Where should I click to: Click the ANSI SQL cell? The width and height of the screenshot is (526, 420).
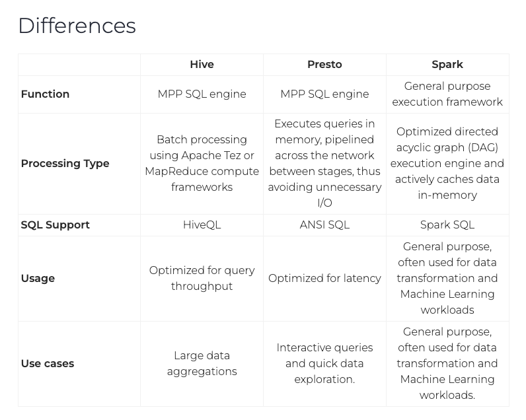click(324, 225)
